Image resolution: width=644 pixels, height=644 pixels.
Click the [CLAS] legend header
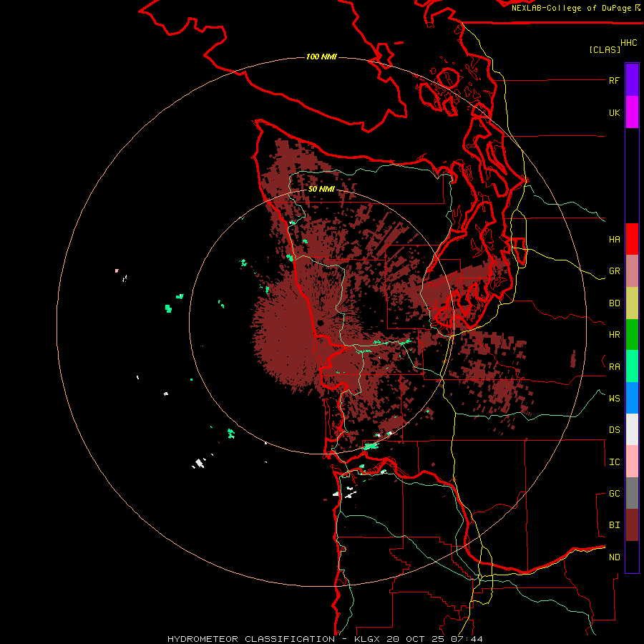coord(605,49)
